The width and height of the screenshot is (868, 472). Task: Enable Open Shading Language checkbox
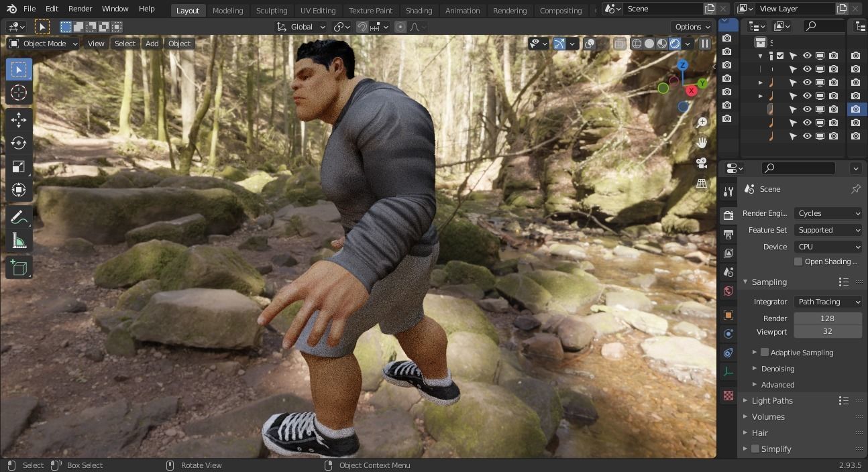(798, 261)
